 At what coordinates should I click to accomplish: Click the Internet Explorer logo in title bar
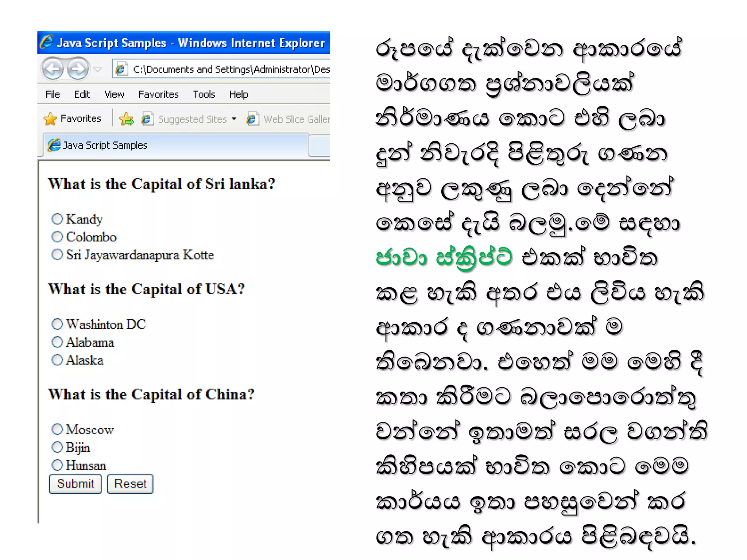point(47,42)
